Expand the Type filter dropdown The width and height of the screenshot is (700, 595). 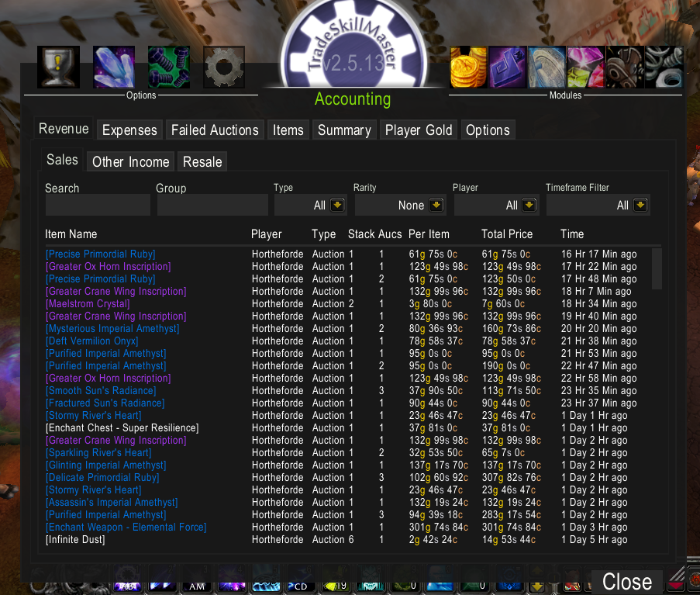point(338,205)
